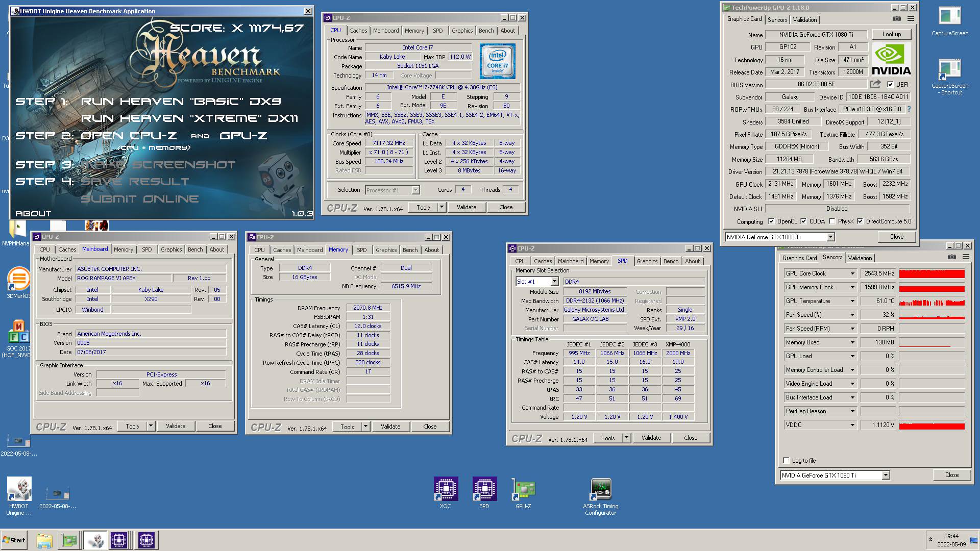Image resolution: width=980 pixels, height=551 pixels.
Task: Open the GPU-Z hamburger menu icon
Action: click(x=911, y=19)
